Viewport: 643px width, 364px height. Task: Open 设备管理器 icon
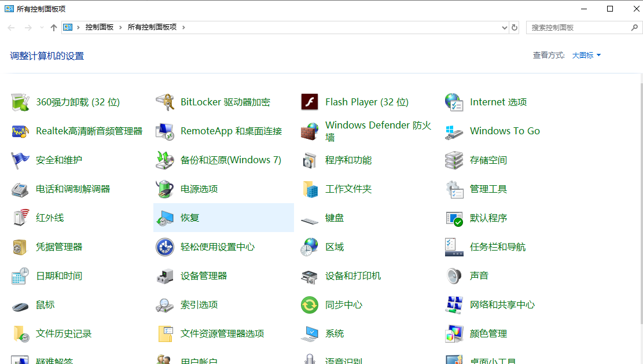pos(165,276)
